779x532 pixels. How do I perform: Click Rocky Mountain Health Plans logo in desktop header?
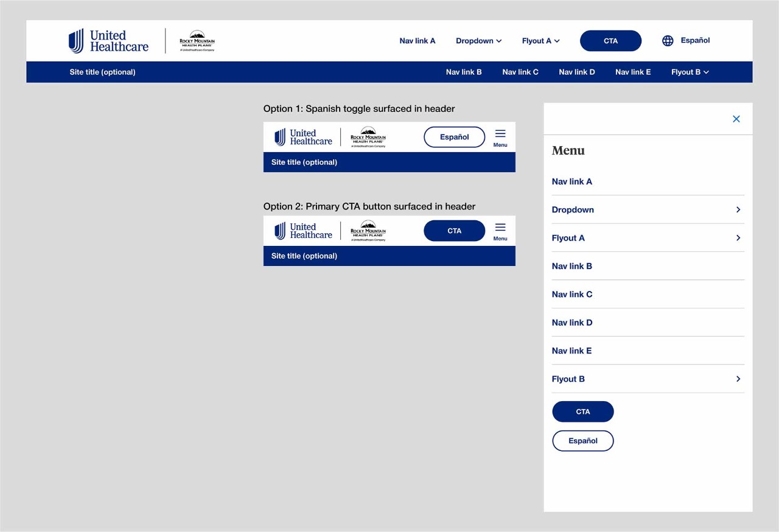[x=197, y=41]
